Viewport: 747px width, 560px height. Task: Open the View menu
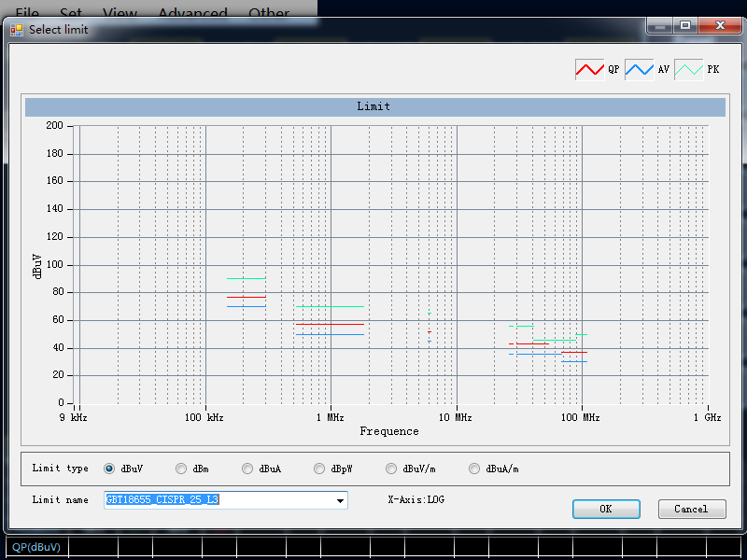(x=120, y=13)
